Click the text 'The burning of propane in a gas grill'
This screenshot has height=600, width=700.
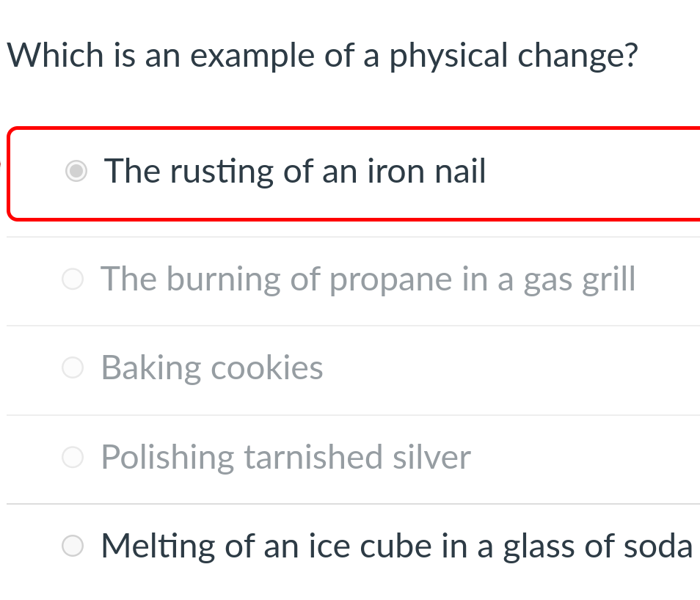click(x=368, y=279)
